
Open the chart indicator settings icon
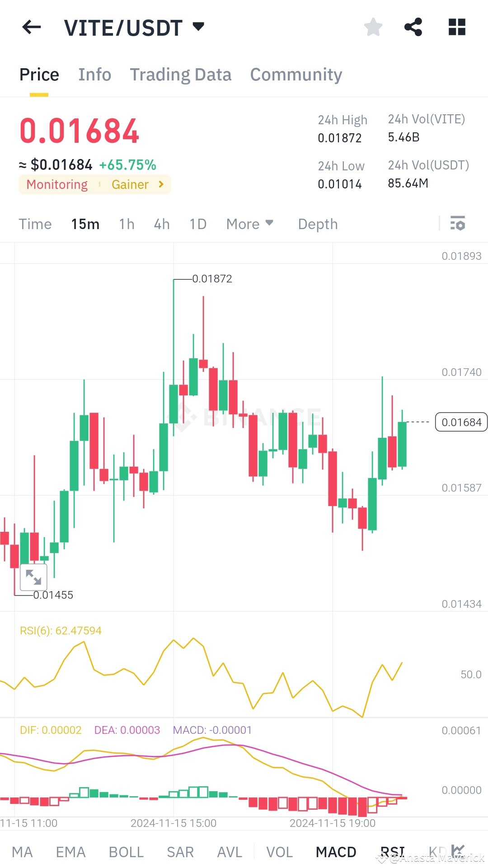tap(458, 224)
